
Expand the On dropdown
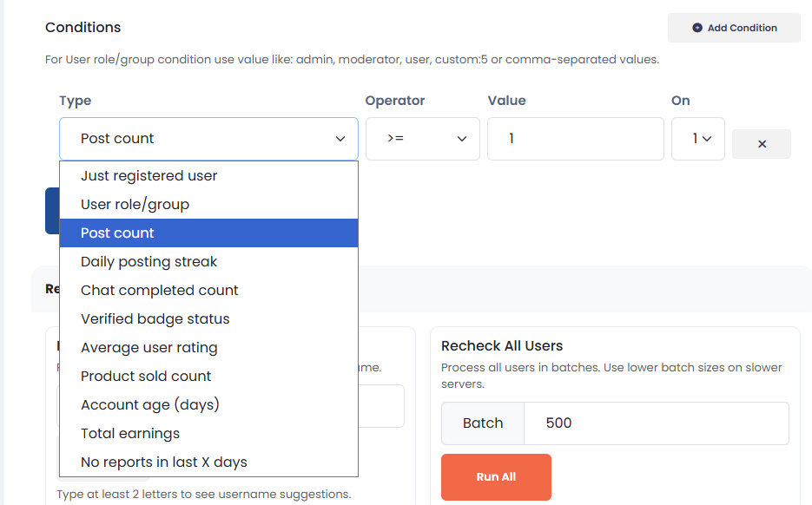pyautogui.click(x=698, y=139)
